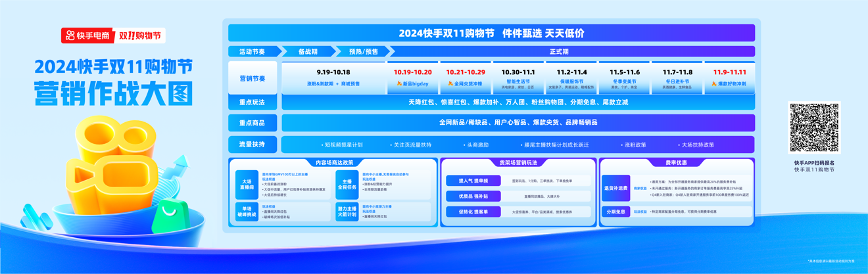Viewport: 868px width, 274px height.
Task: Click the fire icon beside 新品bigday
Action: pyautogui.click(x=398, y=84)
